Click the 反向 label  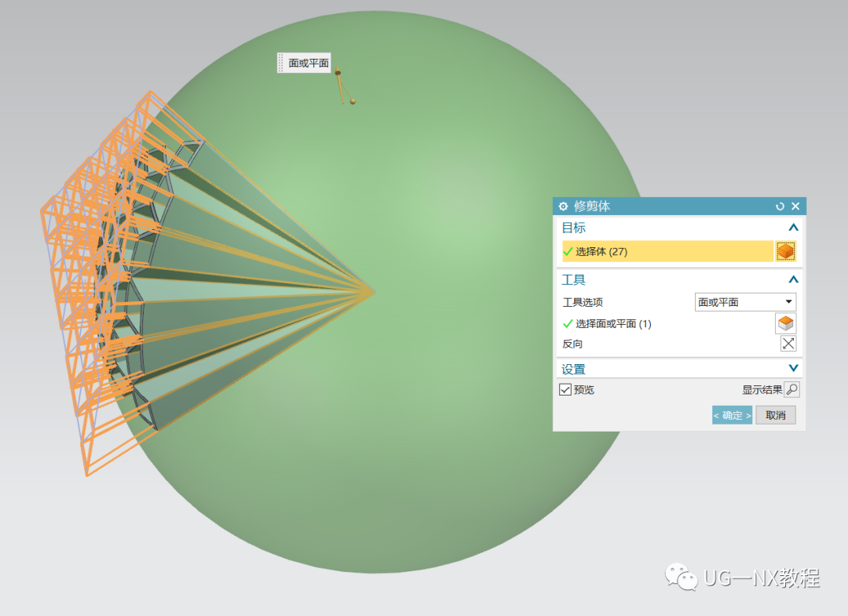572,344
